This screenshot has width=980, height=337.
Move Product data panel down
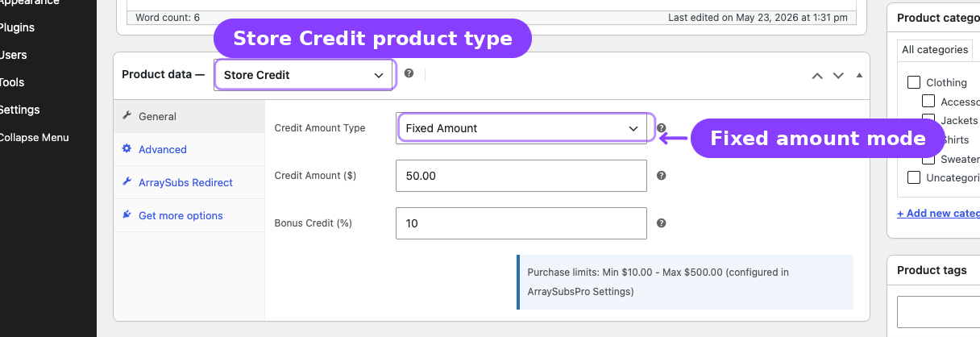[x=838, y=75]
